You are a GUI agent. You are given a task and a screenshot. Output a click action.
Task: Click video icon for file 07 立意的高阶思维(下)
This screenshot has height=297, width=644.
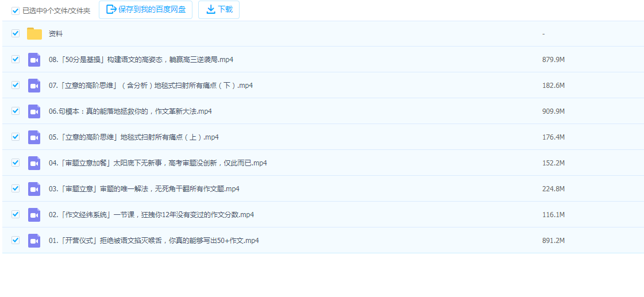pos(34,86)
